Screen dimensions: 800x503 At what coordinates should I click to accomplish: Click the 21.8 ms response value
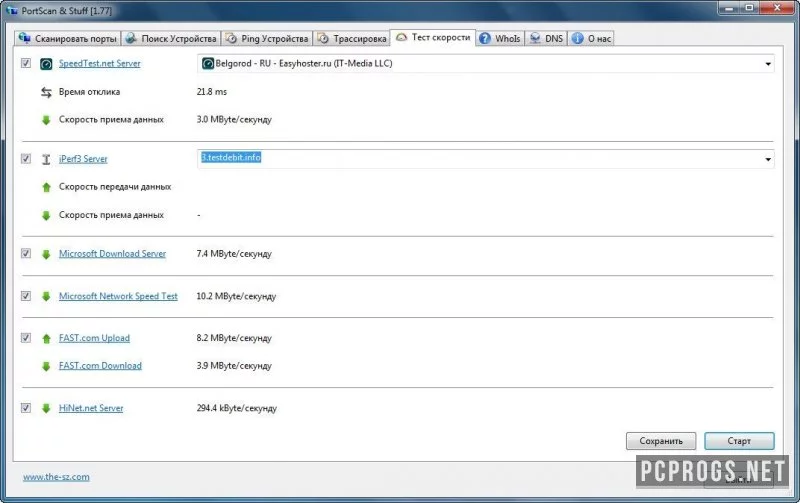tap(212, 92)
